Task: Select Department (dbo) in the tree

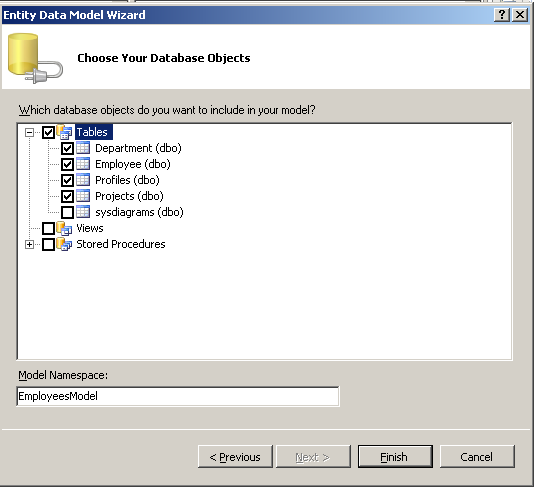Action: (x=138, y=148)
